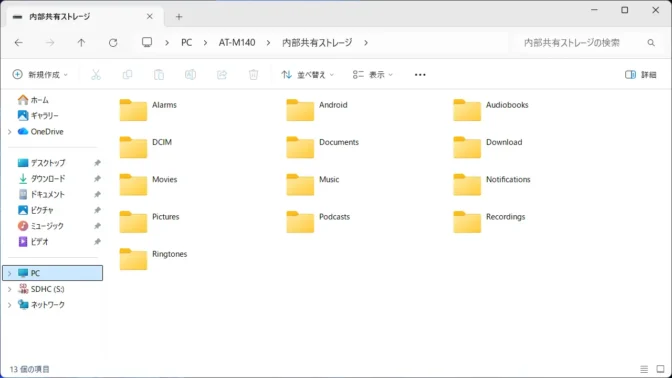Expand the ネットワーク tree node

click(x=9, y=305)
